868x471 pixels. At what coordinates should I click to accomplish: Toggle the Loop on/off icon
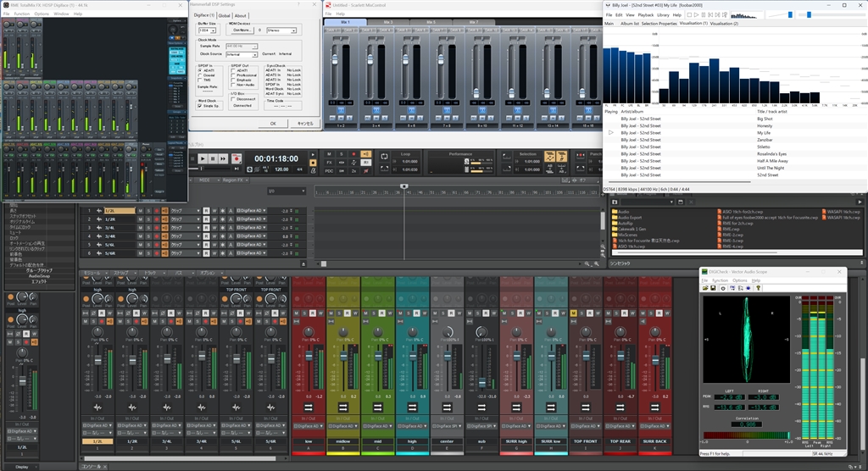[x=385, y=155]
